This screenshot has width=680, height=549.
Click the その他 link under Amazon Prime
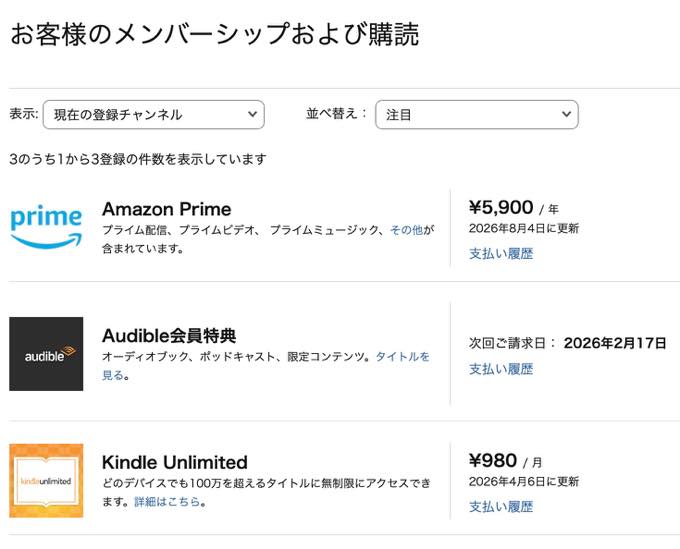406,230
